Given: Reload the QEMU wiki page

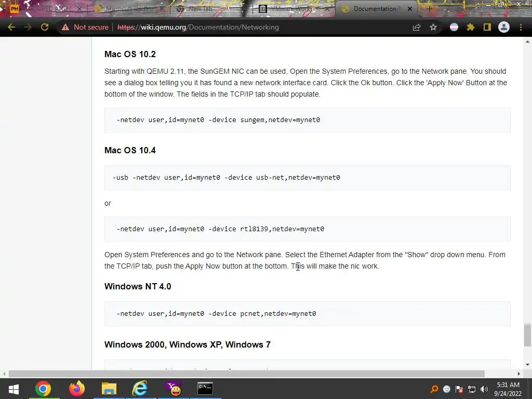Looking at the screenshot, I should (x=45, y=27).
